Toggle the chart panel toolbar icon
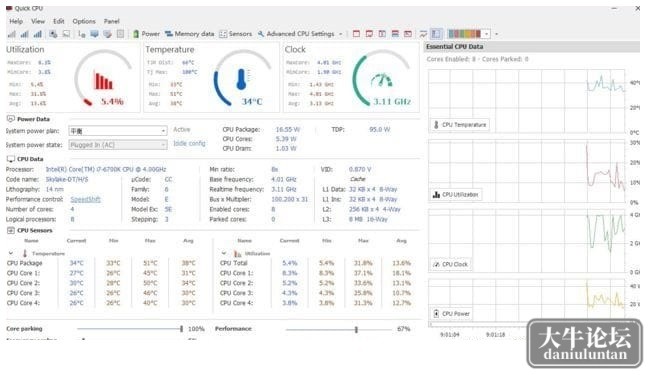 pos(436,34)
